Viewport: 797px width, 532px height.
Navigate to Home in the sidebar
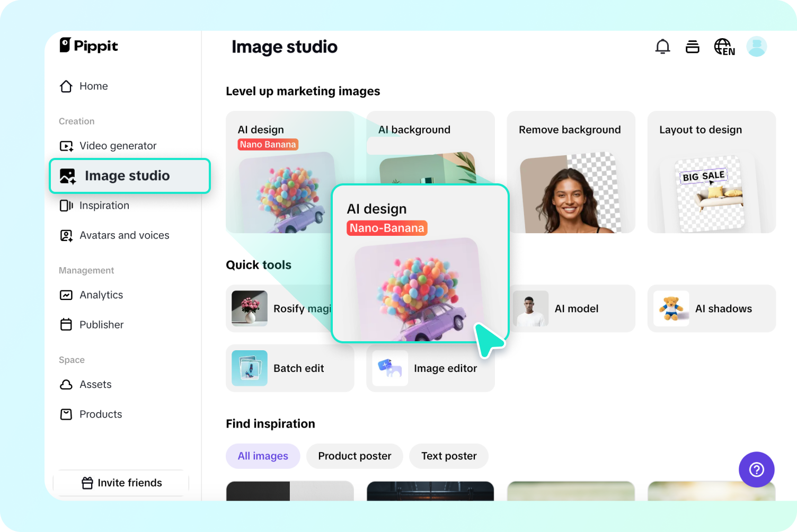pos(93,86)
